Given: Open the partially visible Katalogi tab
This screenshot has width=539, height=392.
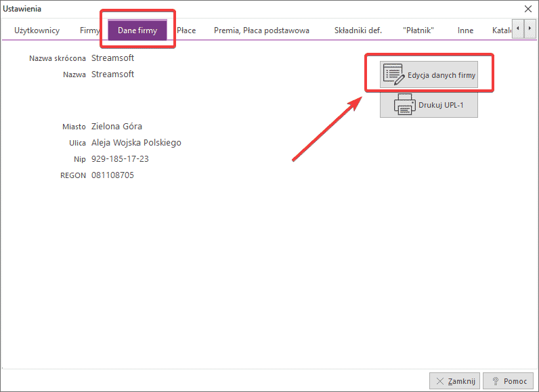Looking at the screenshot, I should [502, 30].
